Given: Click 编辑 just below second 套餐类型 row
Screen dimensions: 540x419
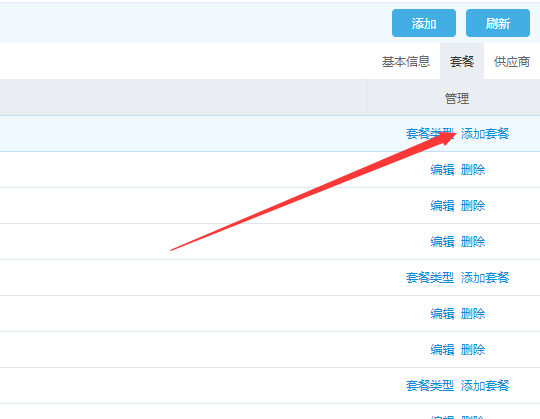Looking at the screenshot, I should 442,314.
